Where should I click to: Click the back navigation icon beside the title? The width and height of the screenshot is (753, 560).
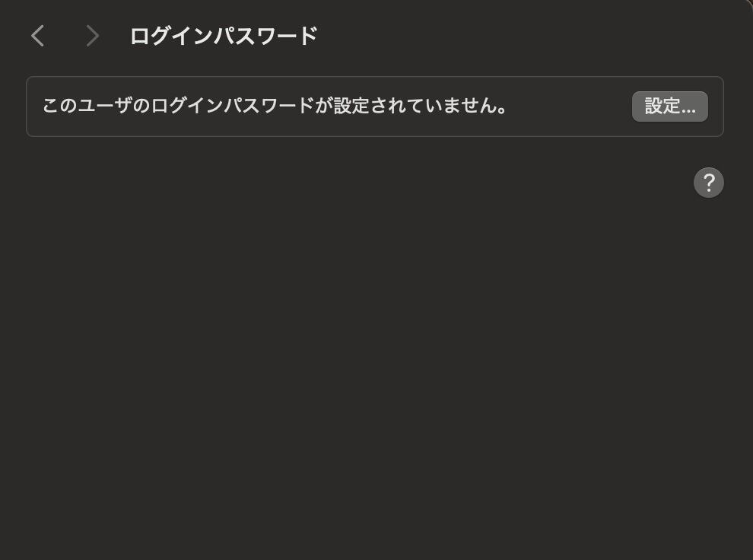(x=37, y=36)
